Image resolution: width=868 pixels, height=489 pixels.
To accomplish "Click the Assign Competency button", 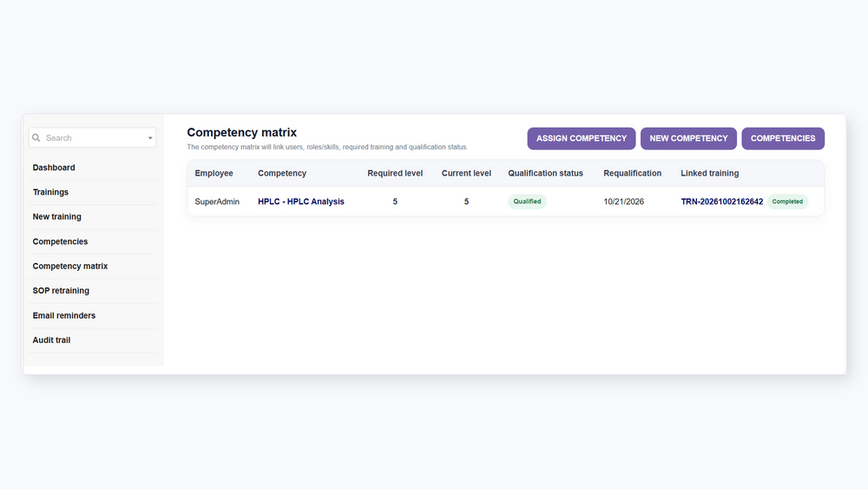I will coord(582,138).
